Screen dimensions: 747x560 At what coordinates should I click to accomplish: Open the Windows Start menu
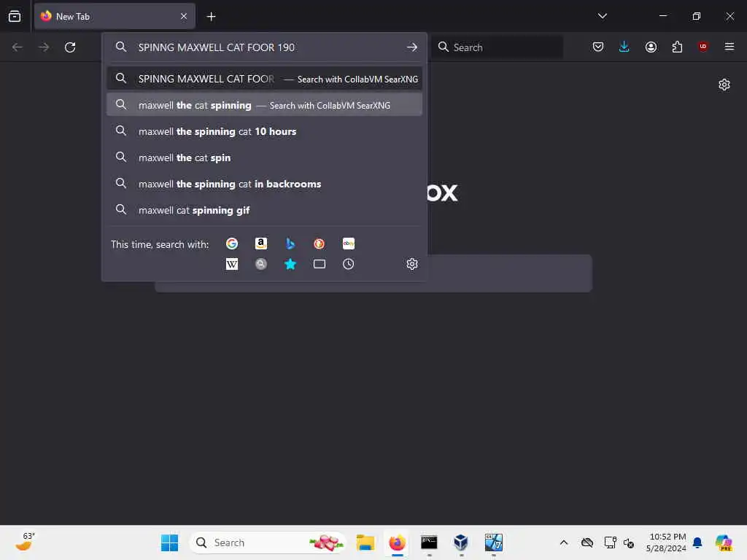tap(169, 542)
